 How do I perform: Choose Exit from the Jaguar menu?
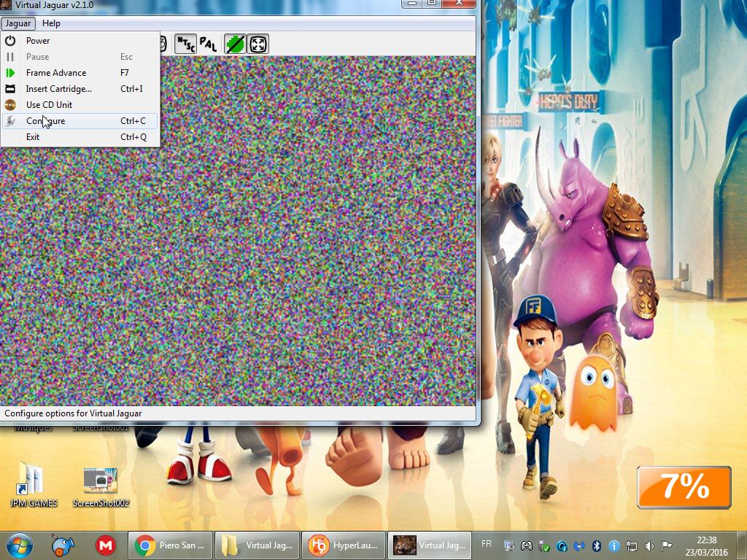tap(80, 137)
